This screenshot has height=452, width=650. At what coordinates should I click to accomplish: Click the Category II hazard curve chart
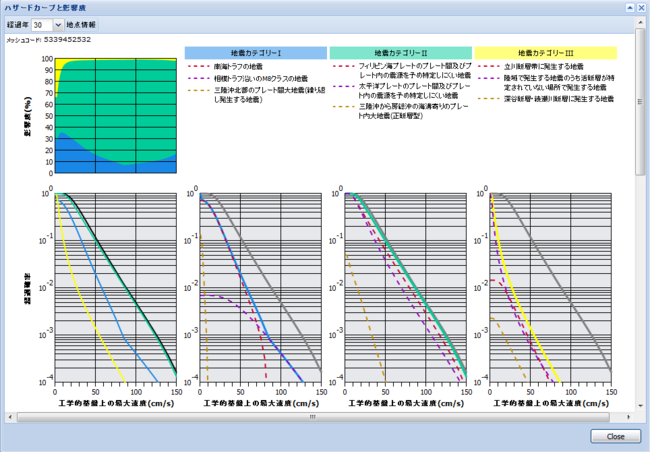pos(405,287)
